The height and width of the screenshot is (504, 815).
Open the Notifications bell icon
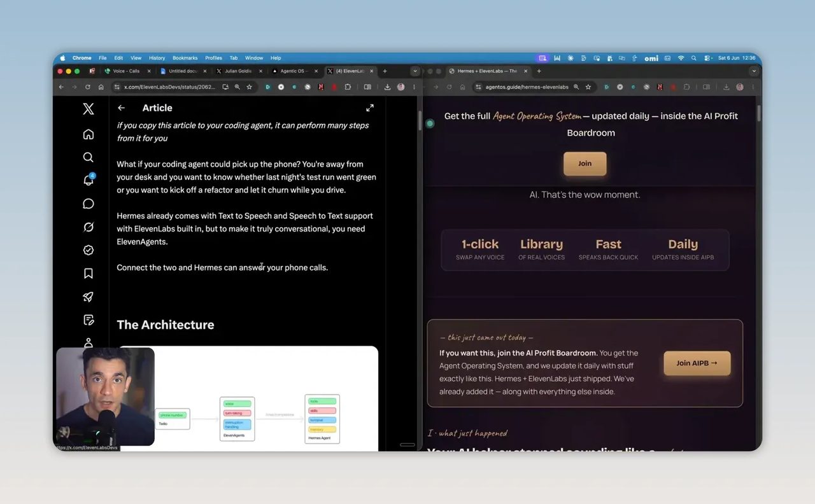pyautogui.click(x=89, y=180)
